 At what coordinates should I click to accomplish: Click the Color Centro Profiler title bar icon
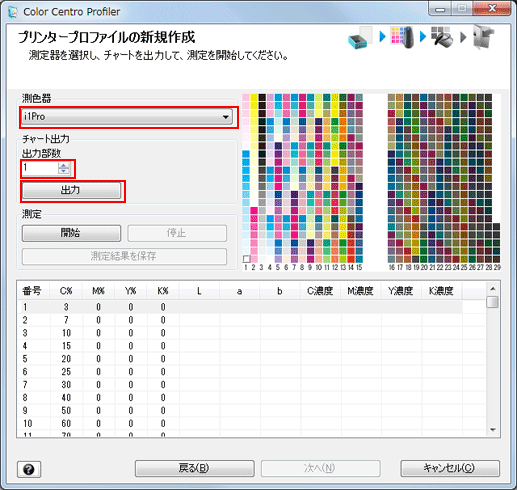13,12
